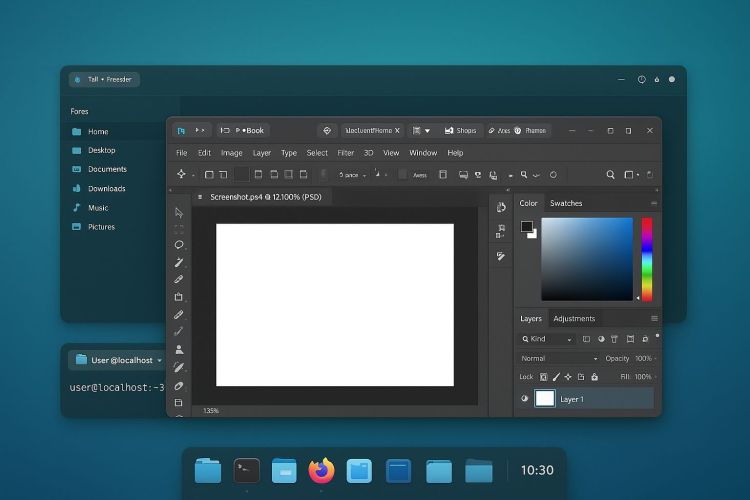Select the Lasso tool in toolbox
This screenshot has height=500, width=750.
[179, 245]
